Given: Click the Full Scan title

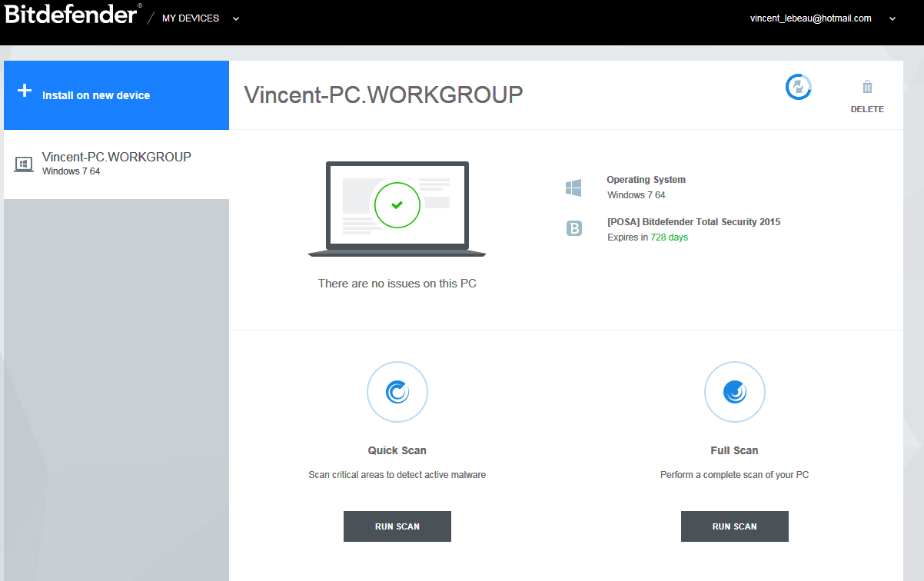Looking at the screenshot, I should [x=735, y=450].
